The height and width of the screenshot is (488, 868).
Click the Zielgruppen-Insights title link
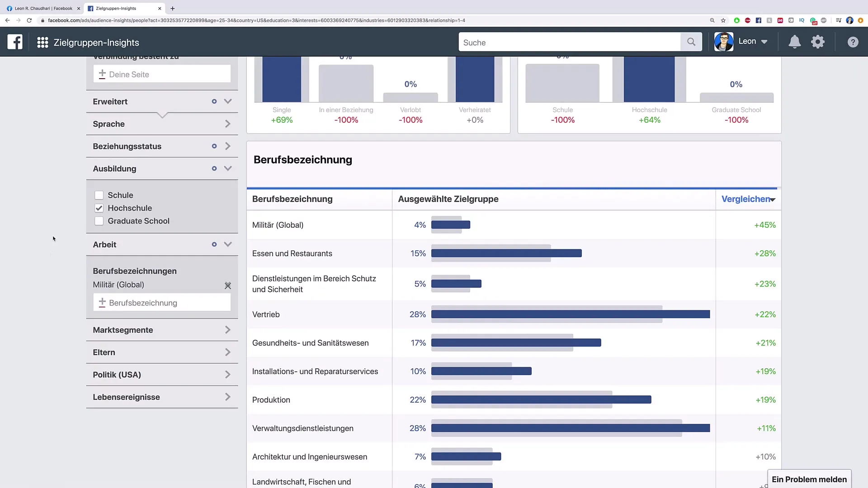coord(96,42)
